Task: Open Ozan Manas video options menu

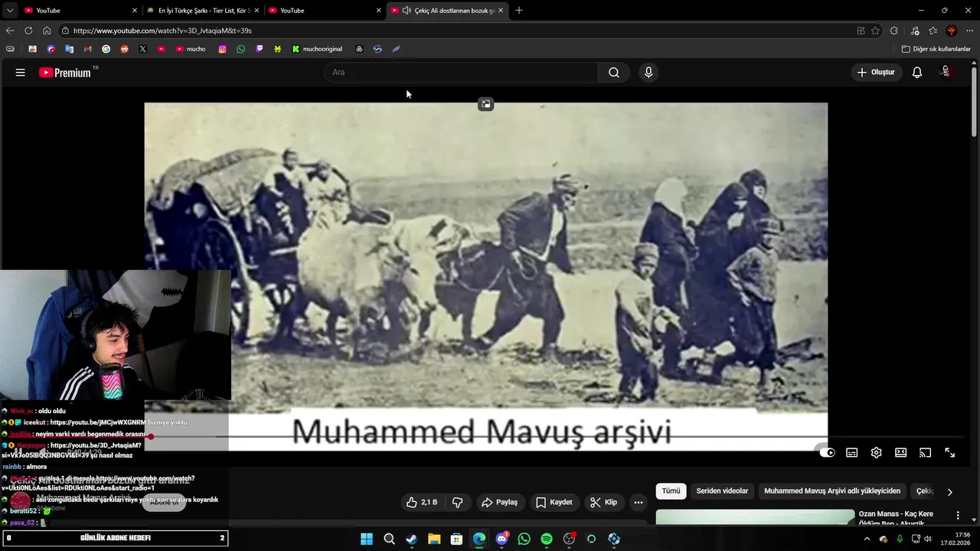Action: [957, 516]
